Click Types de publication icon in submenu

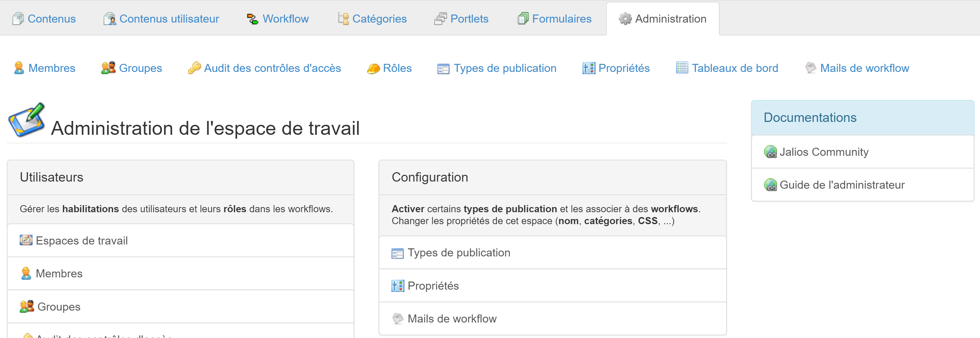(443, 69)
